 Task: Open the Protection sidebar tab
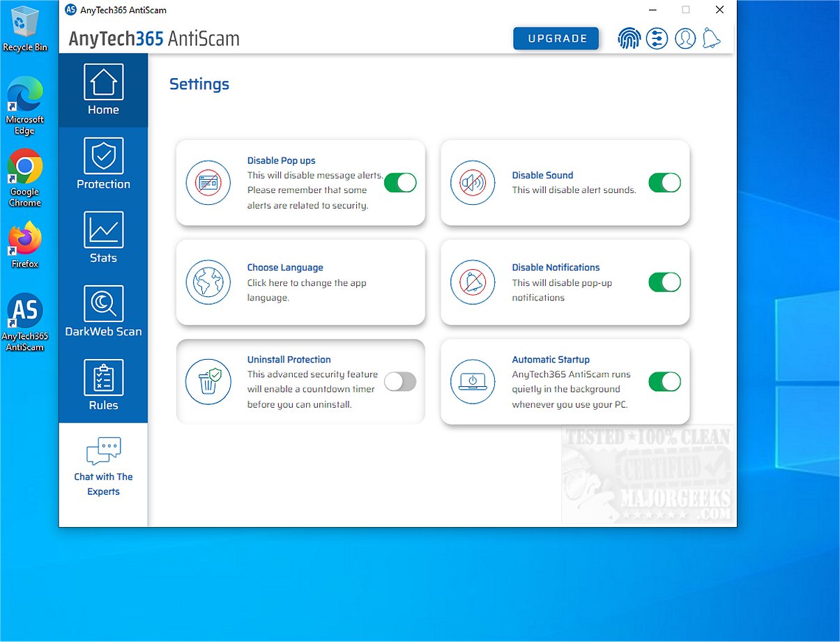(x=103, y=164)
